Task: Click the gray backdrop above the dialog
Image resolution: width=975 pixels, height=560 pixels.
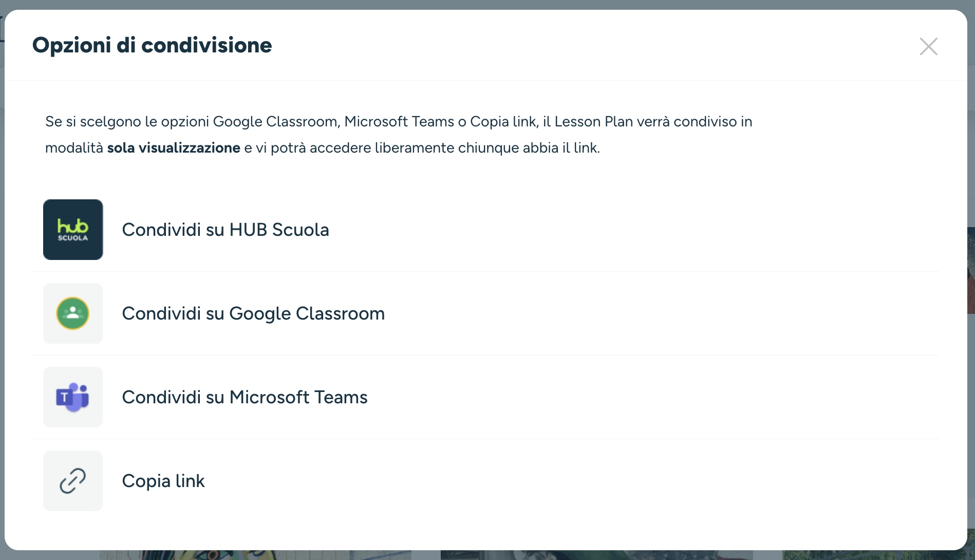Action: point(488,5)
